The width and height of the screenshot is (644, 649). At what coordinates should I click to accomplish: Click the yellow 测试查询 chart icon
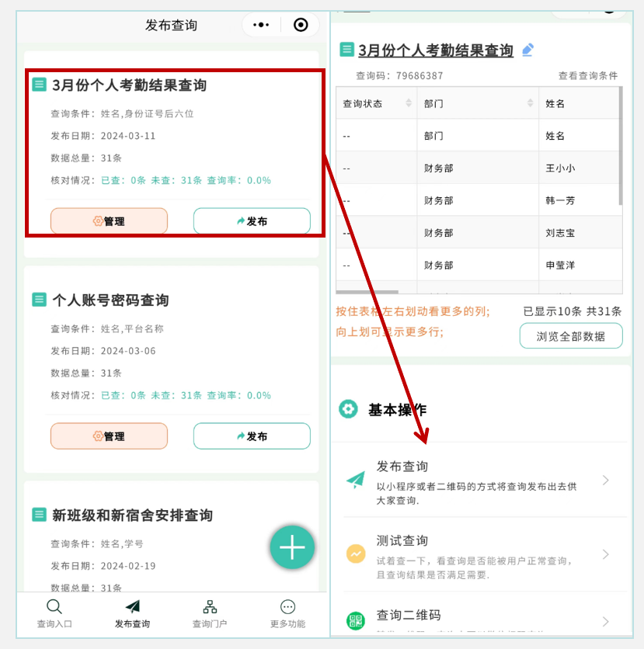[x=356, y=554]
